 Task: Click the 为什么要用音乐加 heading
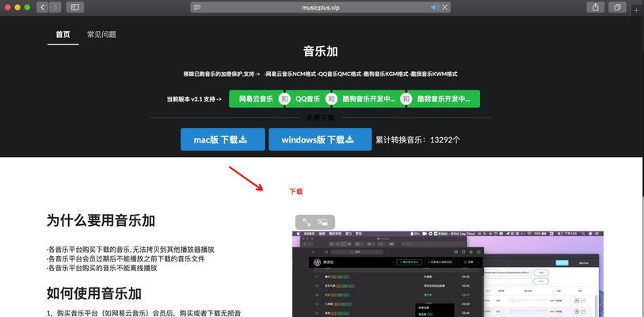click(101, 221)
